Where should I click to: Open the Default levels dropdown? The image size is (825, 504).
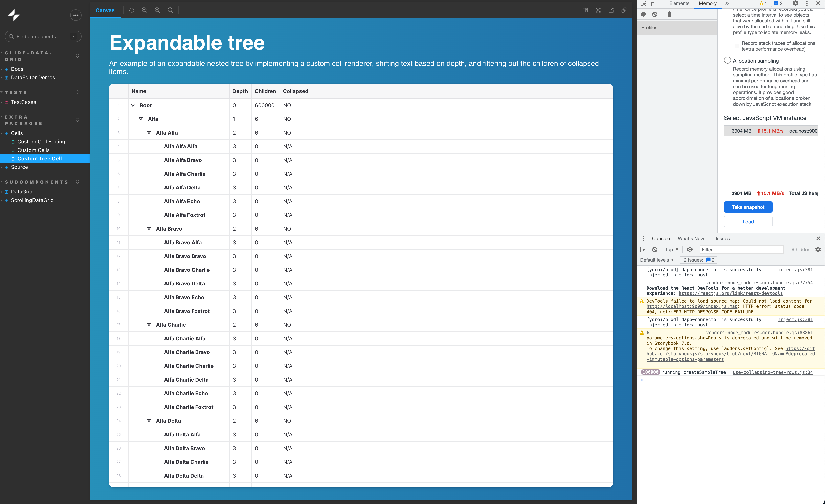tap(656, 260)
